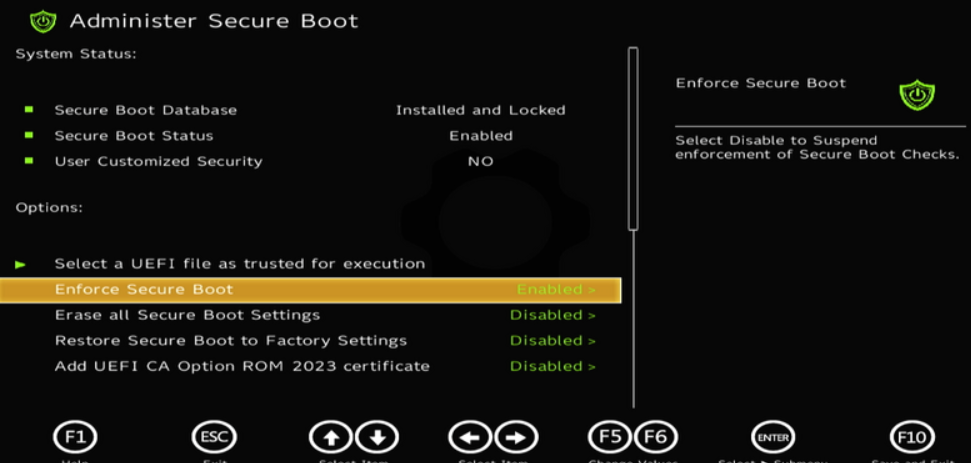Click the vertical scrollbar thumb
Image resolution: width=971 pixels, height=463 pixels.
coord(632,138)
